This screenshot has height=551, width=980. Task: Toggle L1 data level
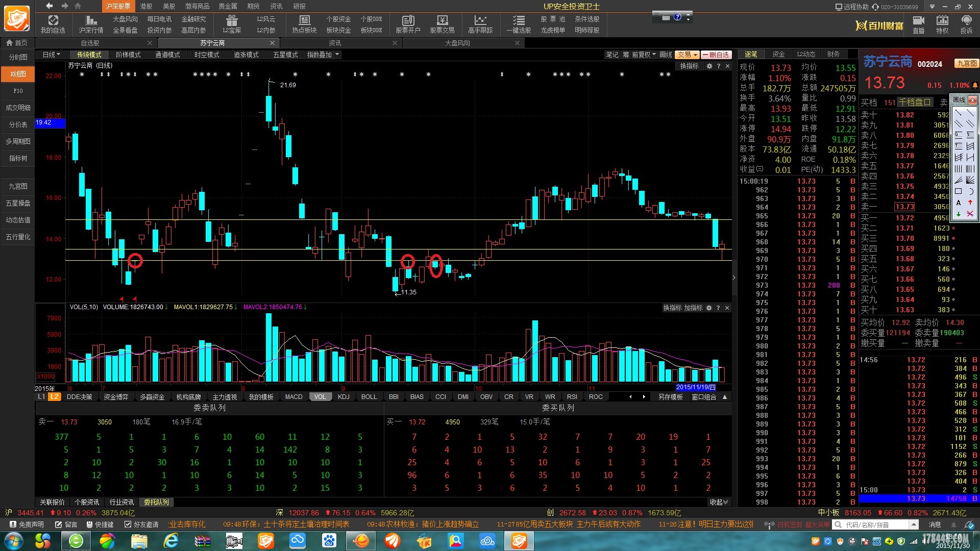point(41,397)
